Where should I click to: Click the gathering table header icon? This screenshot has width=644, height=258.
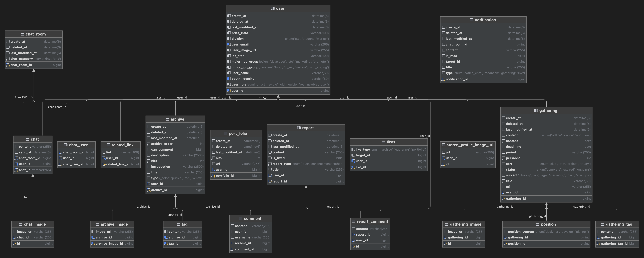pos(536,111)
